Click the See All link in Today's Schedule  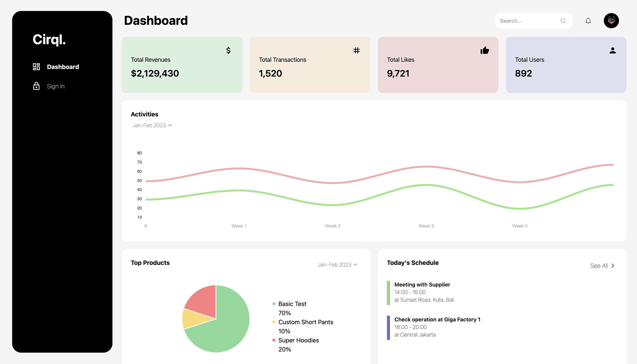coord(599,265)
